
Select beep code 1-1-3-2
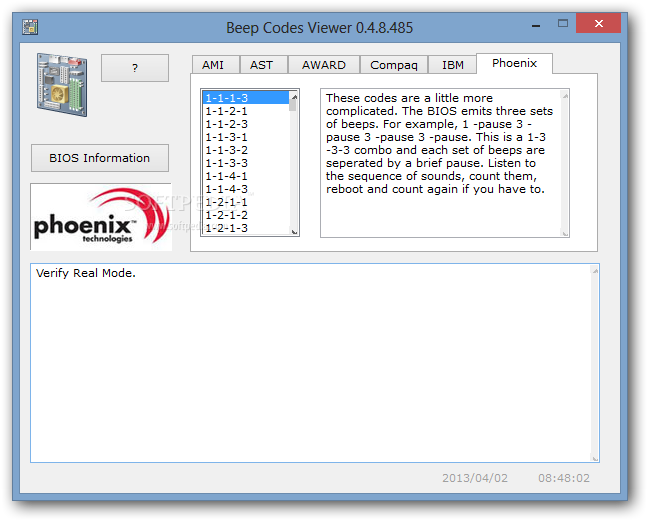[x=246, y=150]
